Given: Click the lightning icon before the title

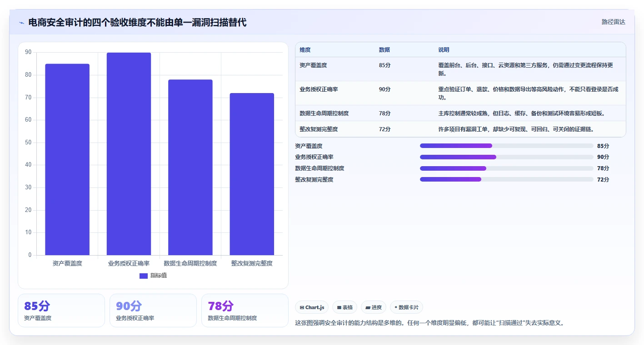Looking at the screenshot, I should pos(22,22).
